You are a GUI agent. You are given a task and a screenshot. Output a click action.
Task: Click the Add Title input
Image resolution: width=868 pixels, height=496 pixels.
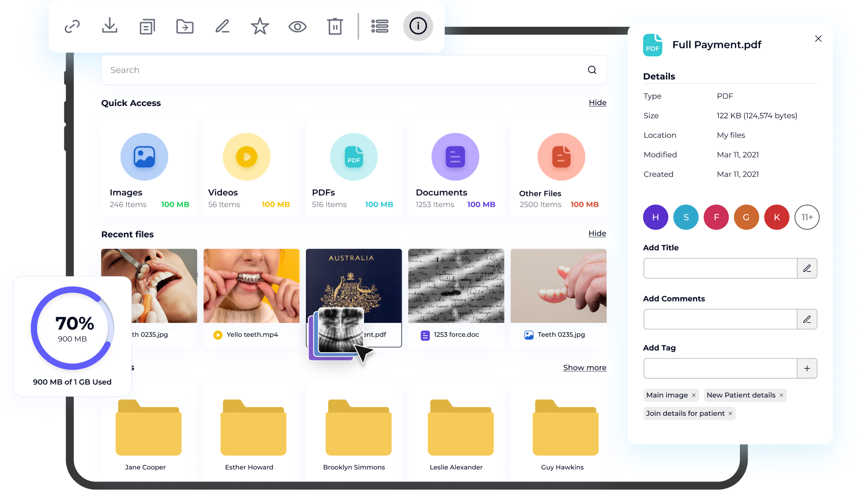[x=720, y=268]
